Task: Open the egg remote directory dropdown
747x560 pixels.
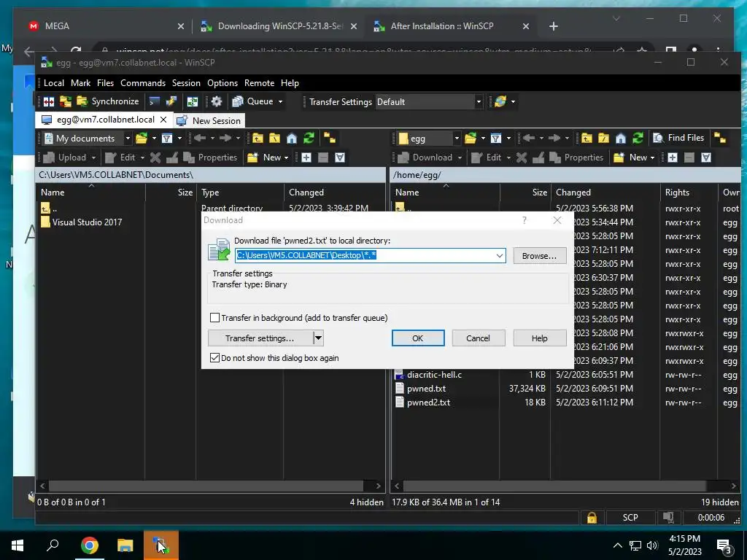Action: [457, 139]
